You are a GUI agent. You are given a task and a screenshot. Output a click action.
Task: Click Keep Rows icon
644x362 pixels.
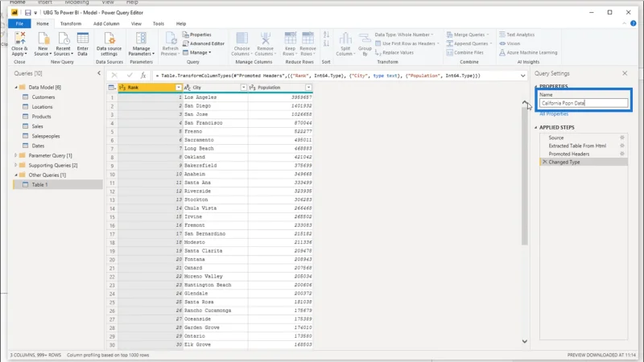pos(290,38)
